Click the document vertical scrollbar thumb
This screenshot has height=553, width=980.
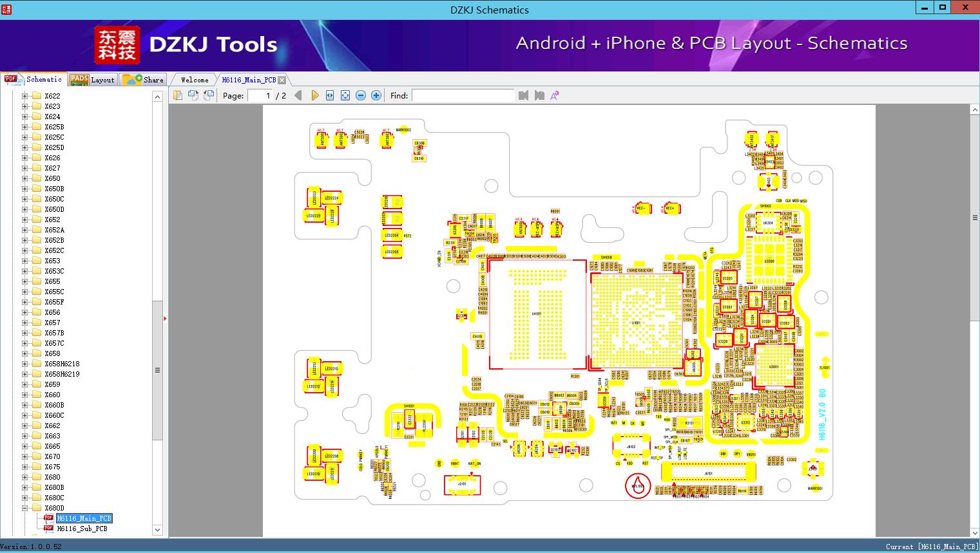pos(975,218)
